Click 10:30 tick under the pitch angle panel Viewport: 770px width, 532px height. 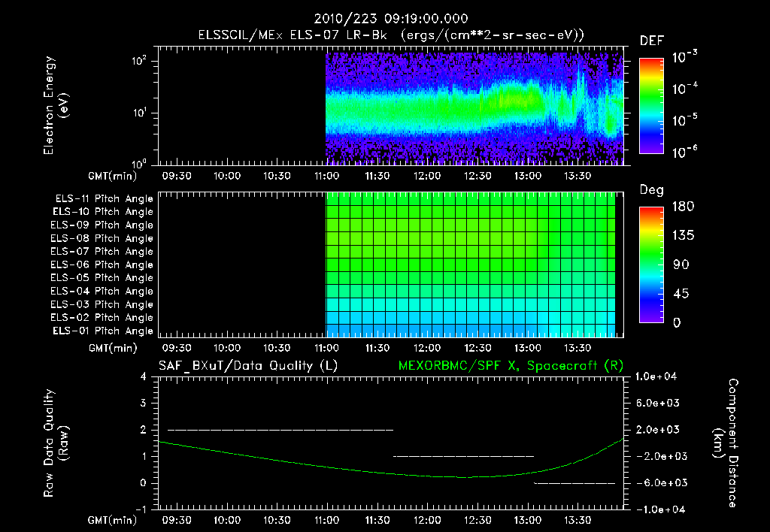(x=277, y=348)
